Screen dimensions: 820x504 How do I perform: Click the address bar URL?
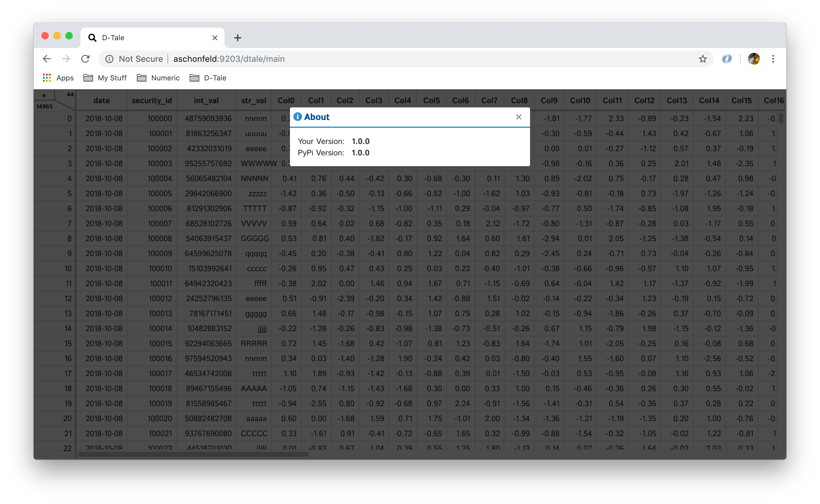point(229,59)
